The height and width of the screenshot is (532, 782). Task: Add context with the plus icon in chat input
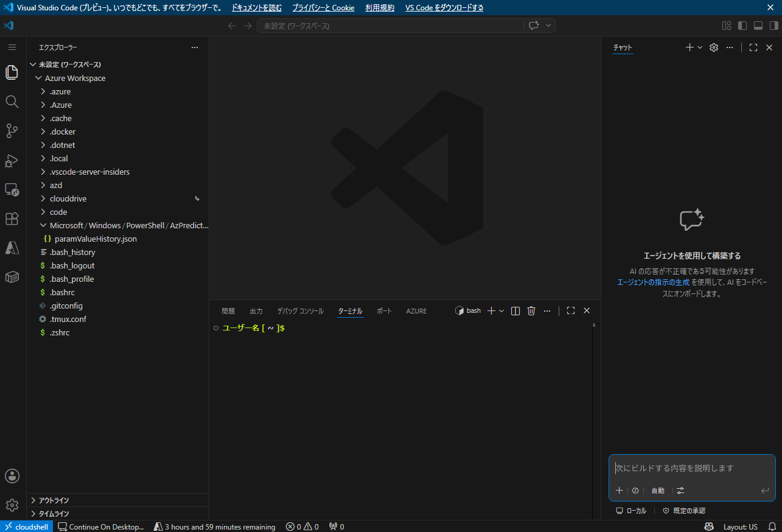[619, 491]
